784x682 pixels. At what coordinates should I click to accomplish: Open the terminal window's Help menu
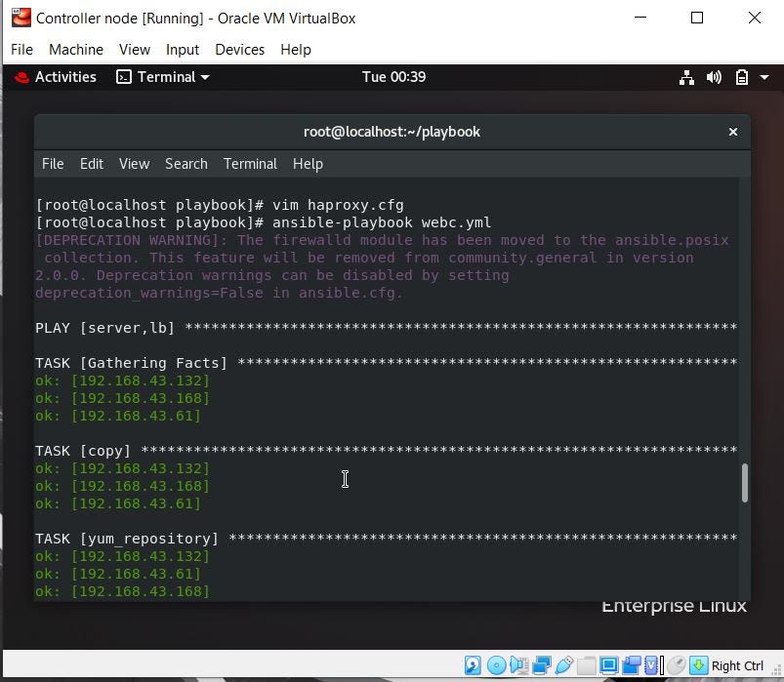pos(308,164)
